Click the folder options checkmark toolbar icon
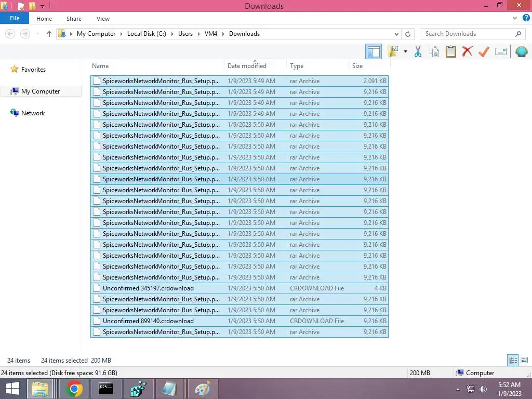 (x=393, y=51)
